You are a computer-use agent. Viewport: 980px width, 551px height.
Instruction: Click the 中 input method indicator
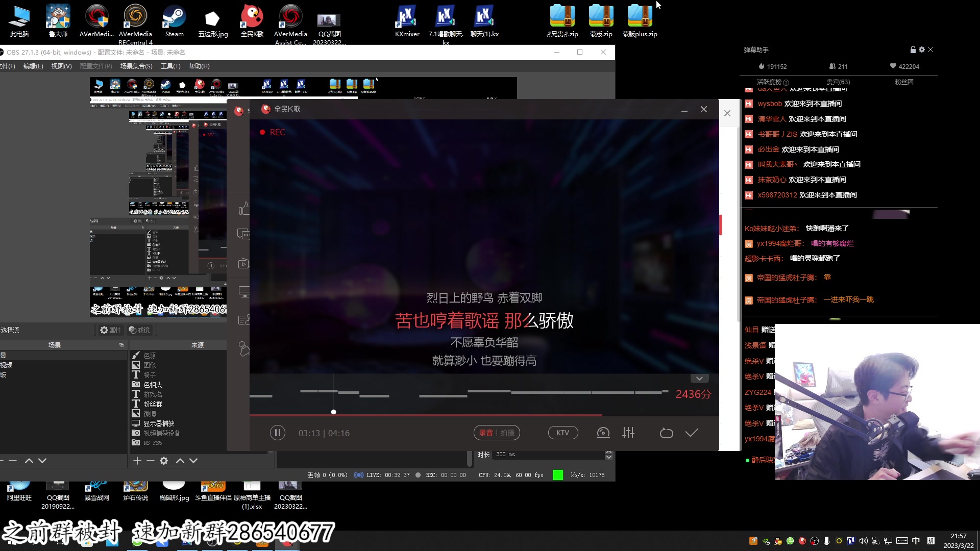coord(916,541)
